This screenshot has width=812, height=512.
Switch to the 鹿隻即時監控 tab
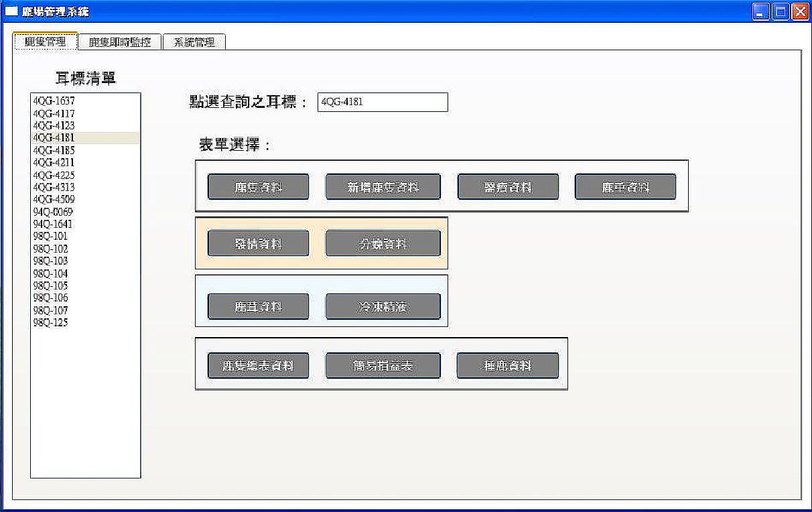pyautogui.click(x=120, y=42)
